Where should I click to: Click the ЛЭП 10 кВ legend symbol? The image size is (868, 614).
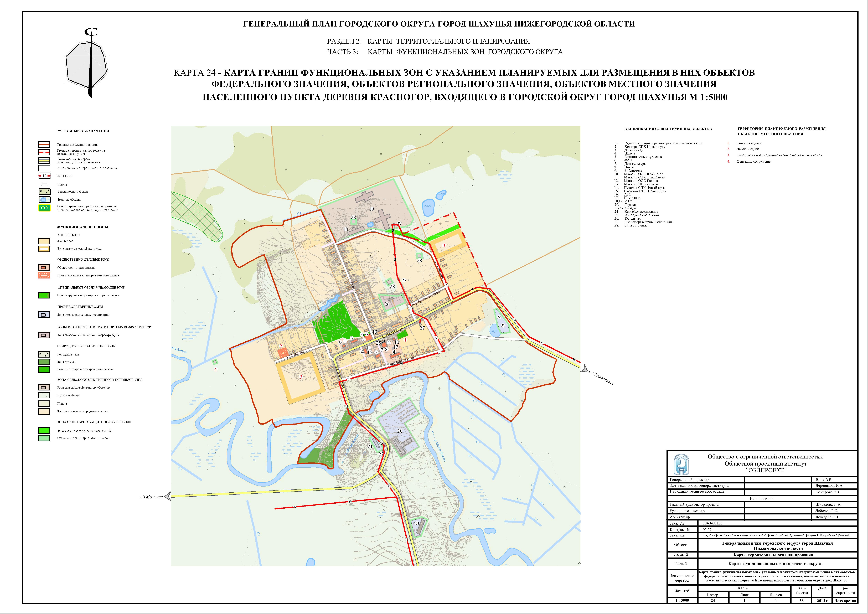44,176
